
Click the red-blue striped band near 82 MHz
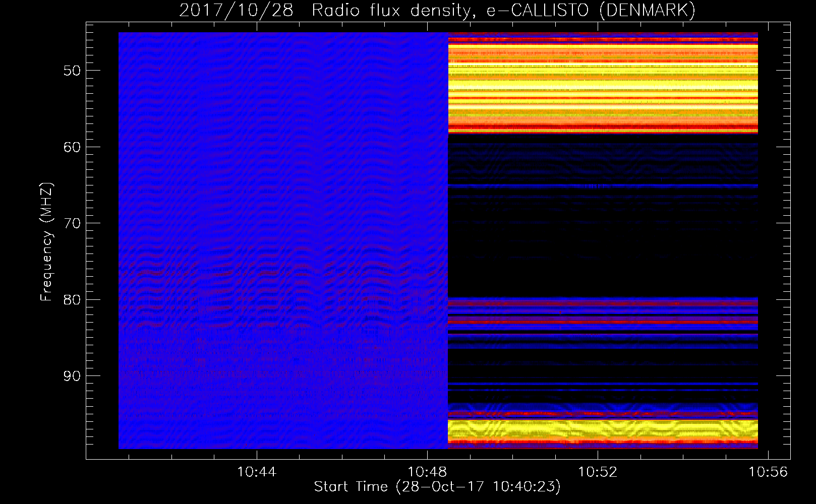(603, 313)
